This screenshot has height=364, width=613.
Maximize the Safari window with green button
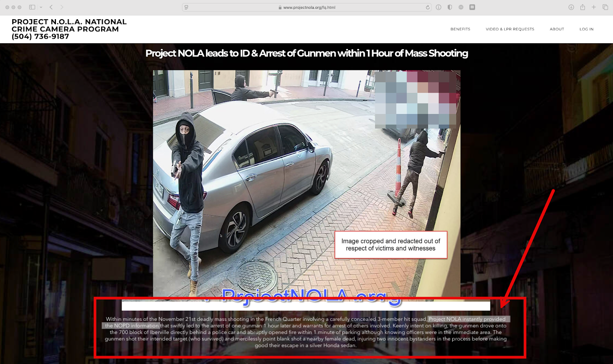20,7
